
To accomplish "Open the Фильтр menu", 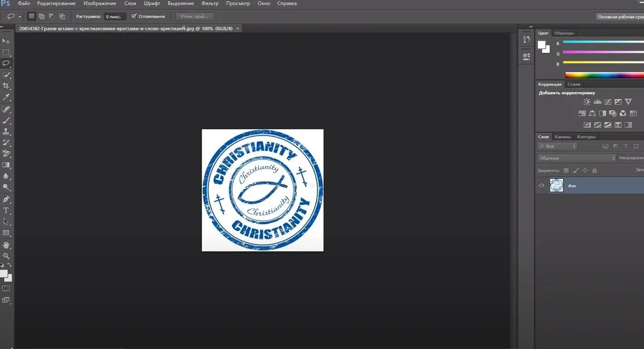I will tap(210, 3).
